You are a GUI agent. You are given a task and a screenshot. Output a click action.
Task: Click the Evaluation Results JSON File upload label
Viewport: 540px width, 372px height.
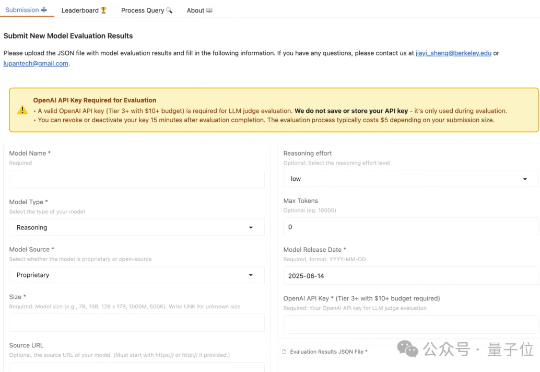click(x=328, y=352)
